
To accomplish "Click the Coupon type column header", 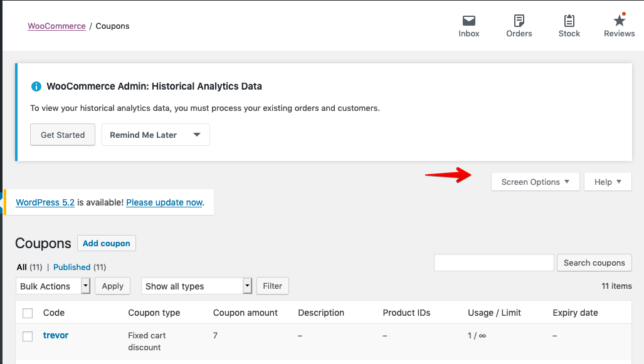I will click(x=154, y=313).
